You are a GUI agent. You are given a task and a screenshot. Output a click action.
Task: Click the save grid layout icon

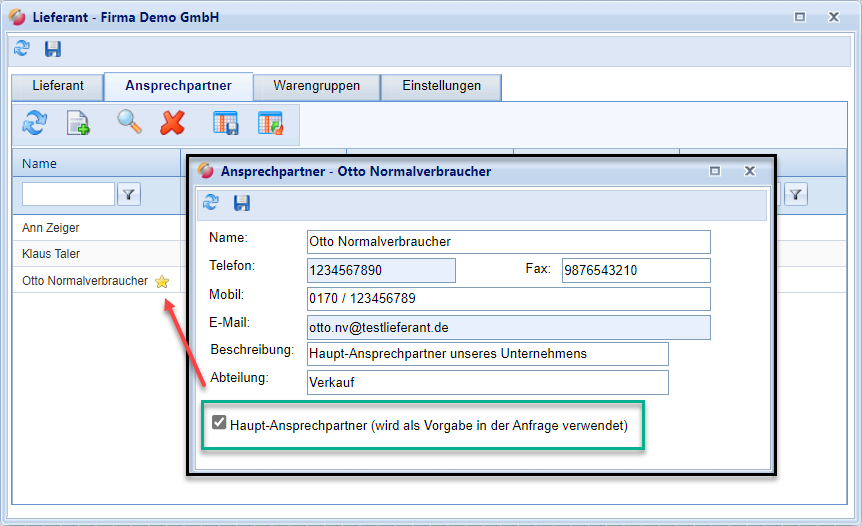tap(226, 123)
